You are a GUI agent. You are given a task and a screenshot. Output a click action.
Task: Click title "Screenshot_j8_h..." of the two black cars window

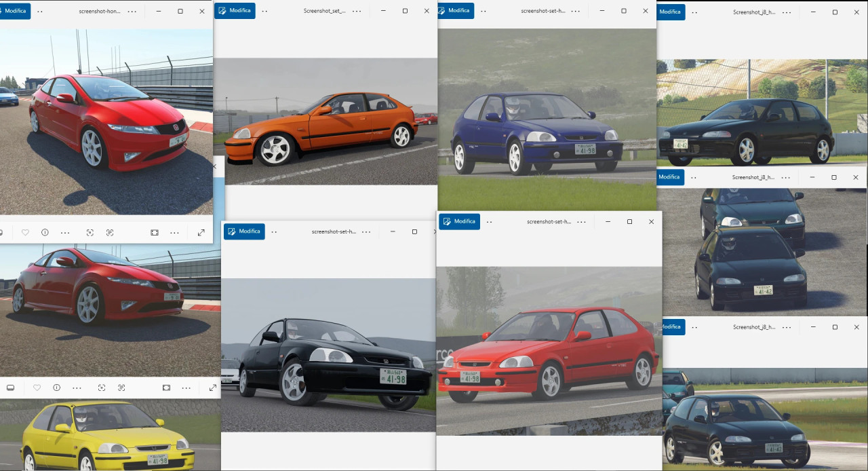[753, 177]
